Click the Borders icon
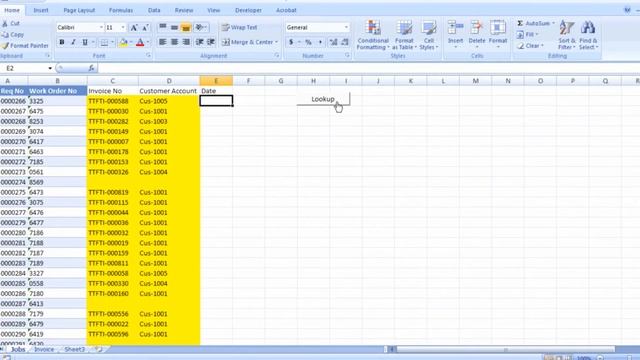The height and width of the screenshot is (360, 640). pyautogui.click(x=104, y=42)
